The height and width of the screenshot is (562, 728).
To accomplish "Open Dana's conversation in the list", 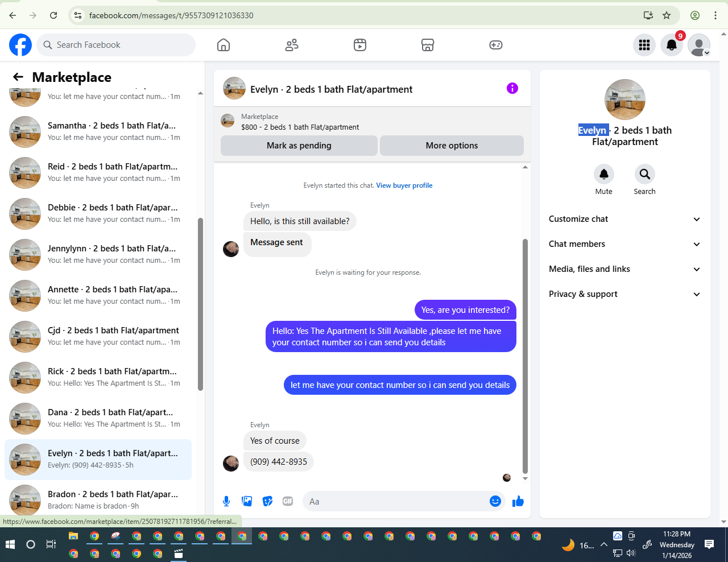I will click(98, 419).
